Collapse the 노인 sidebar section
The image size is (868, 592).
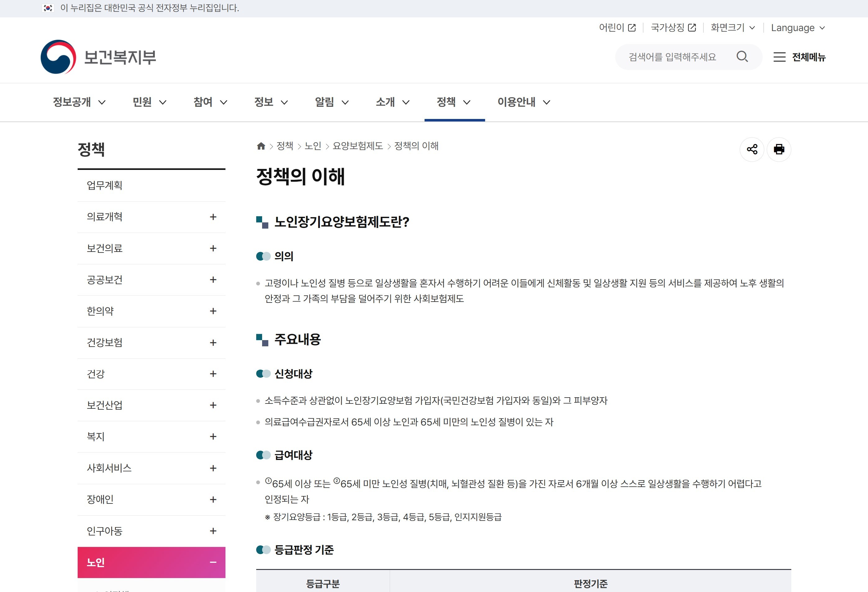pyautogui.click(x=213, y=562)
